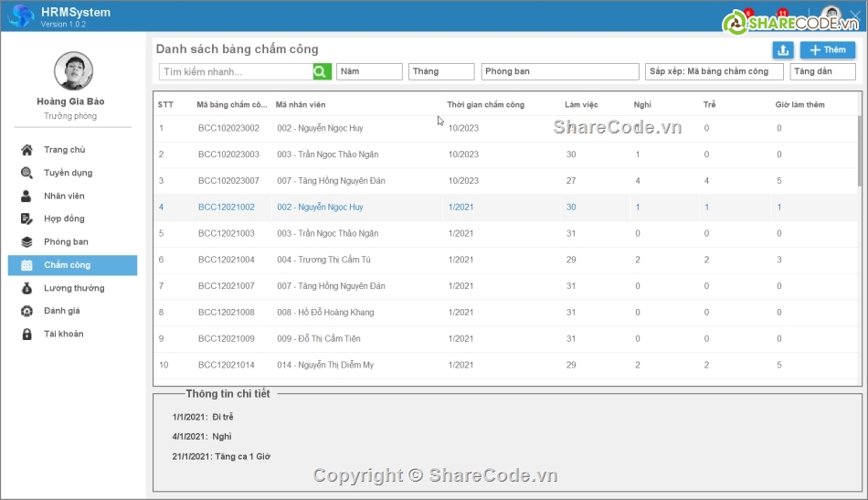Click the home icon beside Trang chủ
868x500 pixels.
(x=26, y=150)
